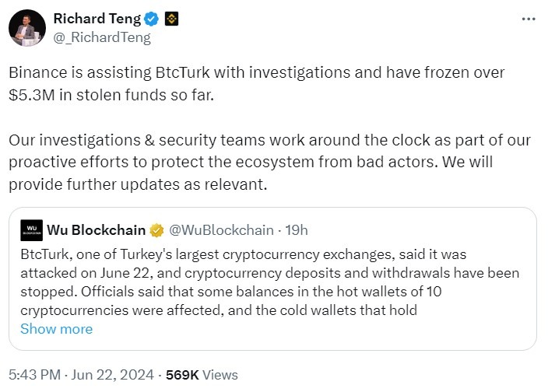This screenshot has width=548, height=392.
Task: Click the paragraph about investigations & security teams
Action: coord(269,163)
